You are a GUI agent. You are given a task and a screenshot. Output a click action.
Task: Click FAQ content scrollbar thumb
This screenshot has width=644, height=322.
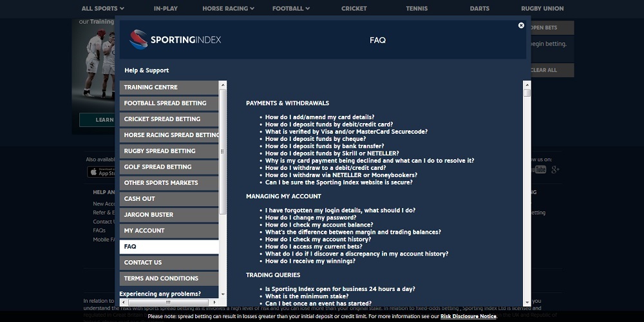pyautogui.click(x=527, y=93)
